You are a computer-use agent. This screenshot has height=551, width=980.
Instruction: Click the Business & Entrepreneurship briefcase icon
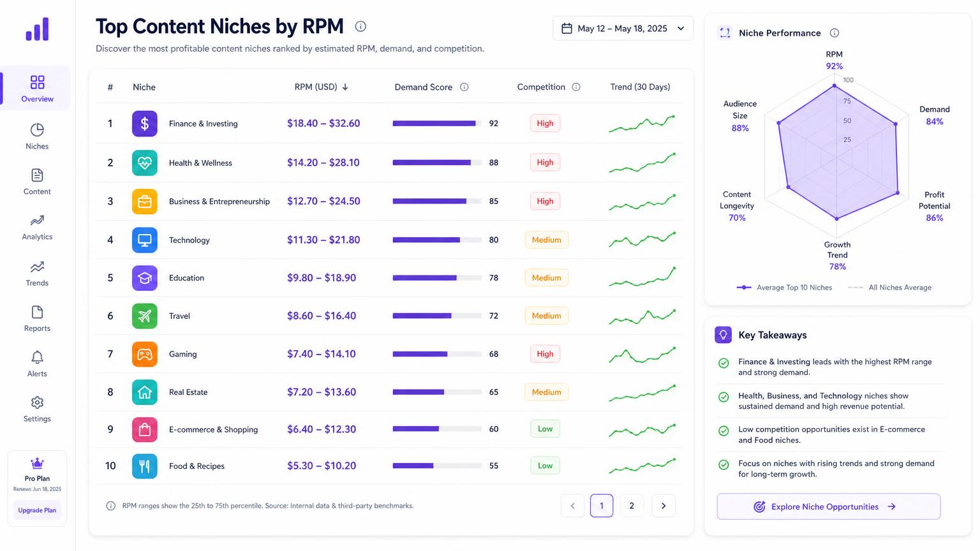[x=145, y=202]
